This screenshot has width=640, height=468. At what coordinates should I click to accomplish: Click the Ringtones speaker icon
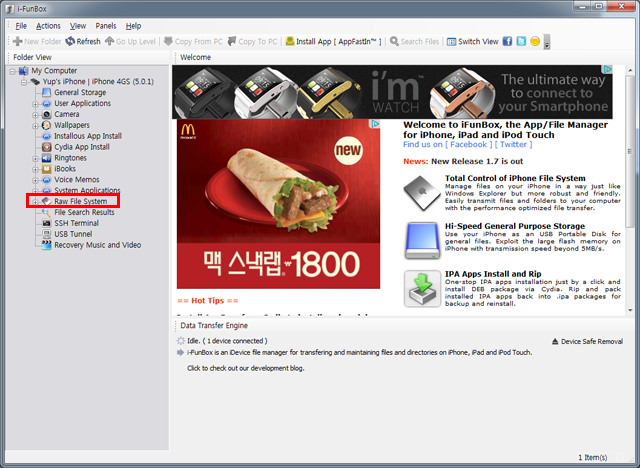point(47,158)
